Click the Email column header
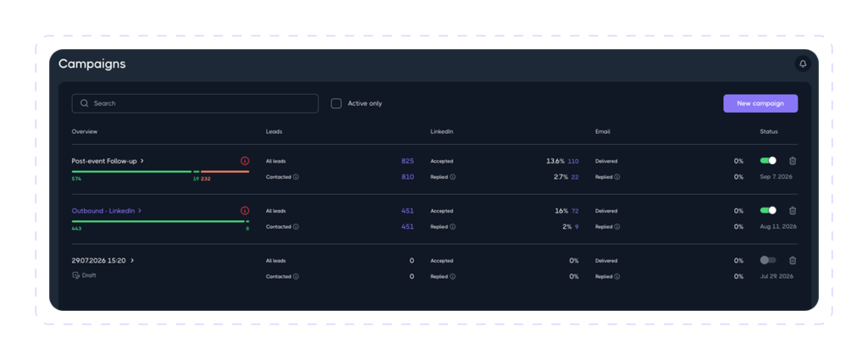Viewport: 868px width, 360px height. pyautogui.click(x=603, y=131)
